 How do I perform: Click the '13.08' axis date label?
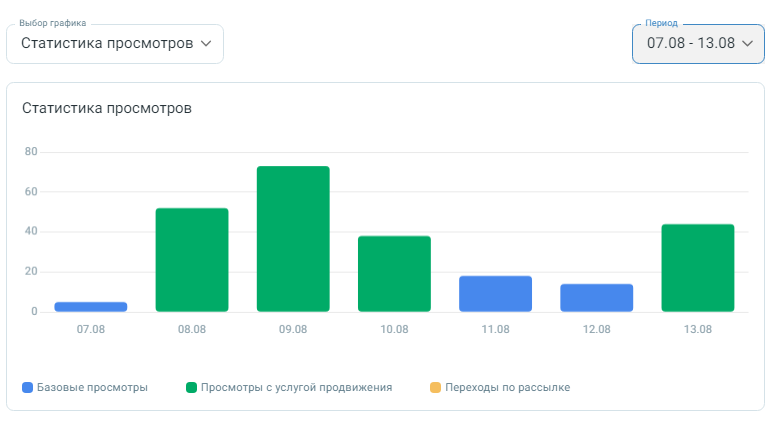(x=698, y=329)
